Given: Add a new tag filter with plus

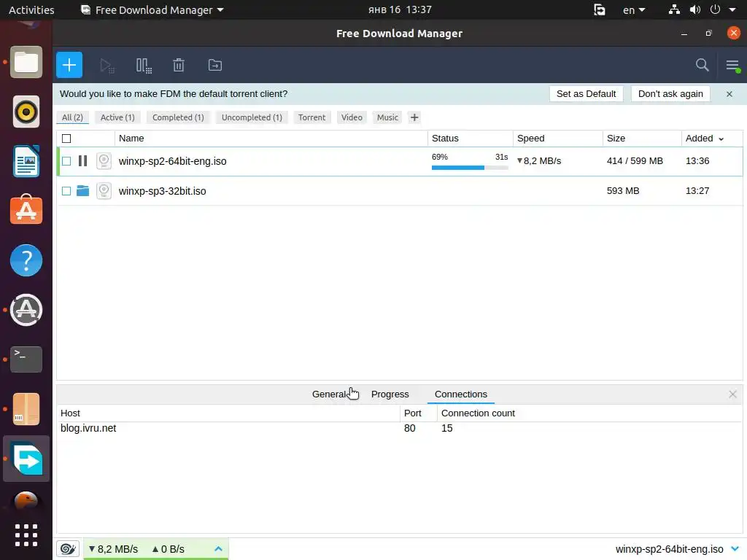Looking at the screenshot, I should 414,117.
